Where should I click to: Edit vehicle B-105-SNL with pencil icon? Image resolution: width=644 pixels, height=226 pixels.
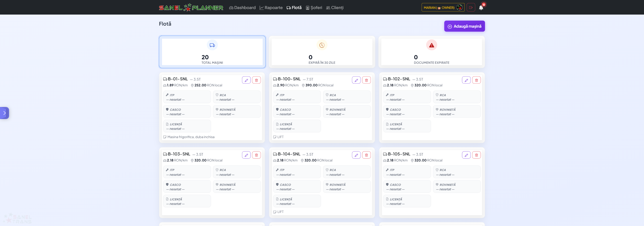click(x=466, y=155)
